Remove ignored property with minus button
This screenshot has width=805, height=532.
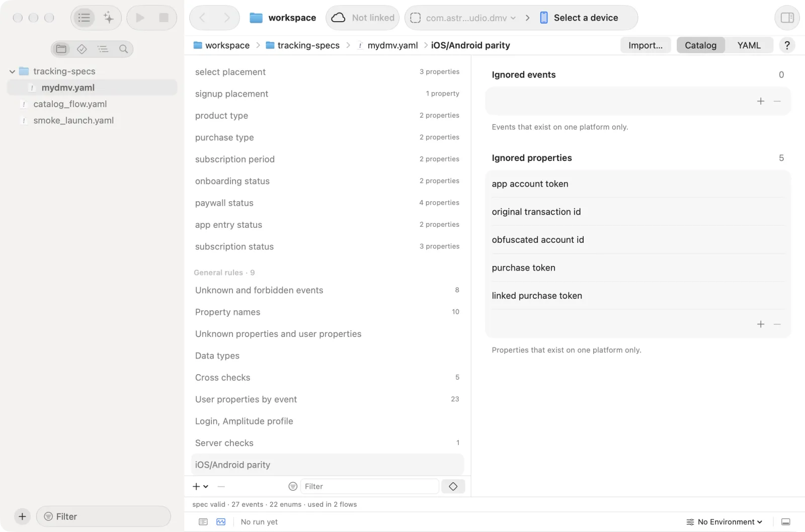[x=777, y=324]
